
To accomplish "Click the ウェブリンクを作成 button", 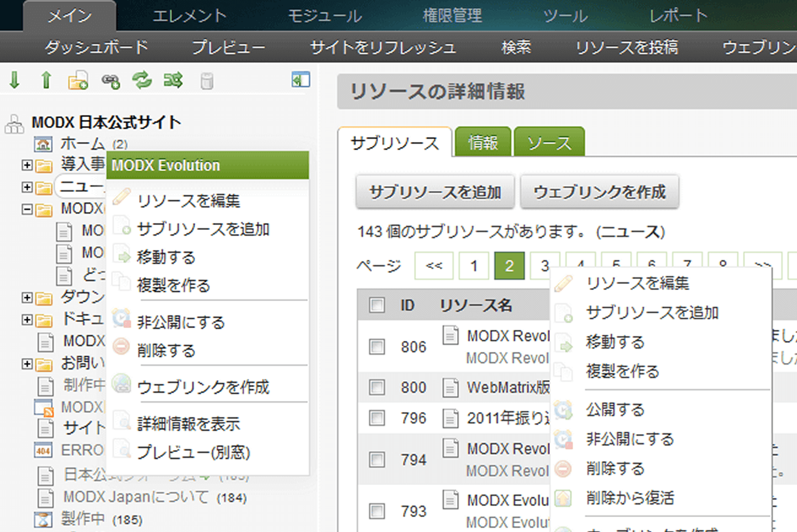I will click(x=599, y=192).
